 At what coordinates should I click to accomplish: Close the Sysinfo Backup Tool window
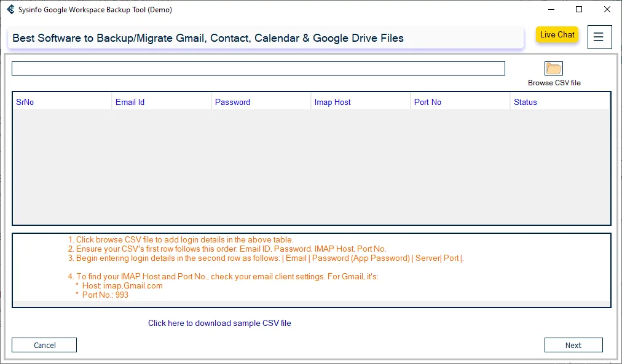607,9
